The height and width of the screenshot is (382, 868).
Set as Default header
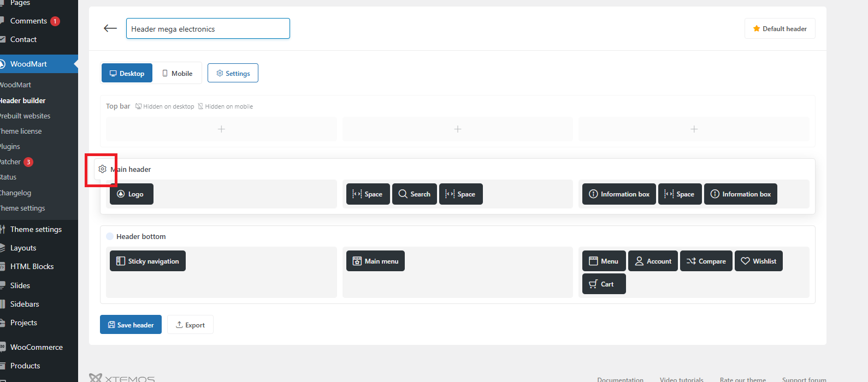coord(780,28)
